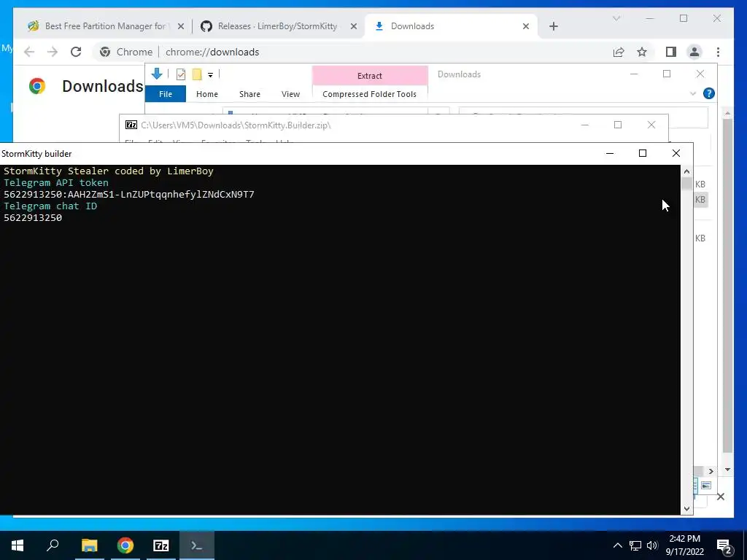This screenshot has height=560, width=747.
Task: Open Windows taskbar search
Action: tap(53, 545)
